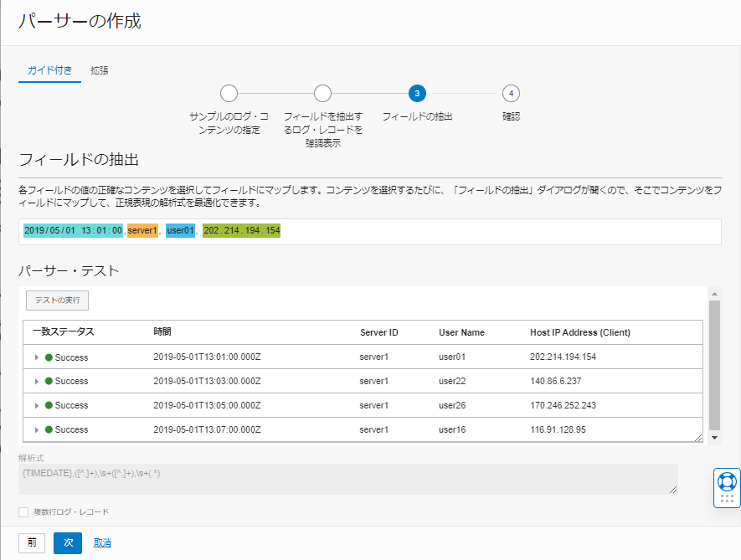
Task: Click step 1 circle in wizard
Action: click(x=229, y=93)
